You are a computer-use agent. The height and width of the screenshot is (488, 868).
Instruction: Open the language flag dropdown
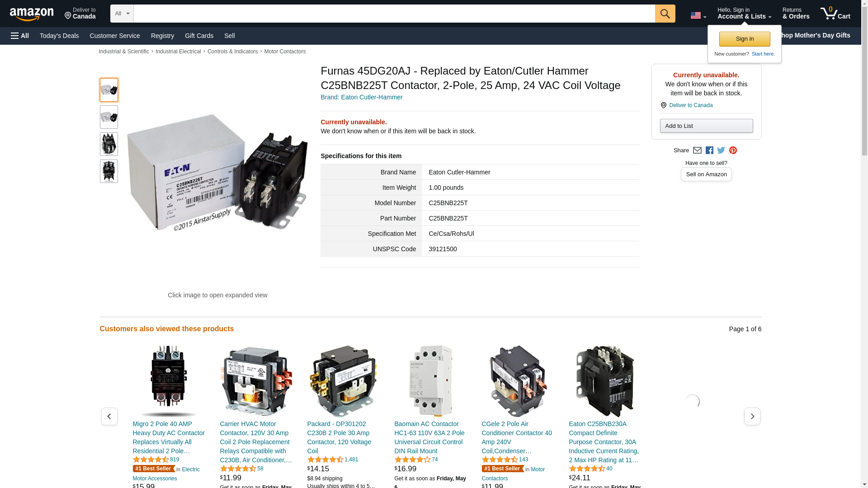point(698,15)
